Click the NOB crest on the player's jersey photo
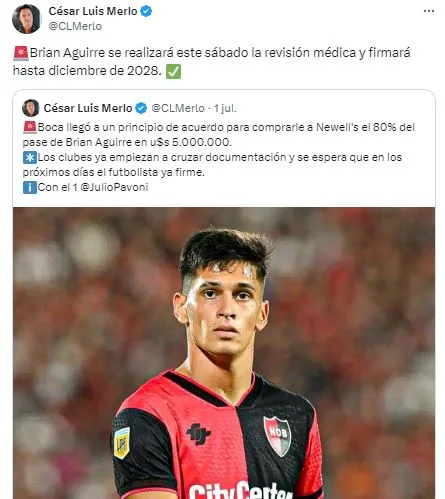 tap(277, 436)
